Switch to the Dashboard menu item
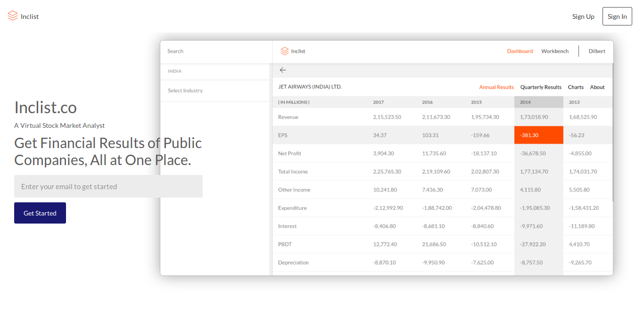This screenshot has height=316, width=644. point(520,51)
